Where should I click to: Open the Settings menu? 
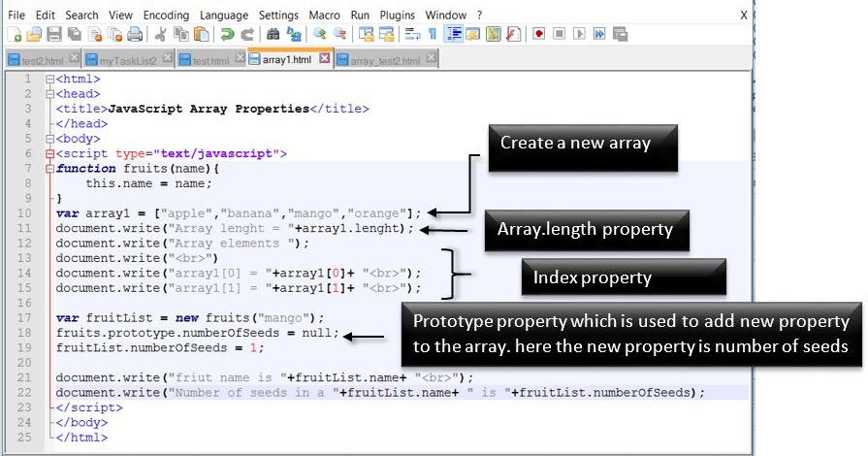[278, 15]
